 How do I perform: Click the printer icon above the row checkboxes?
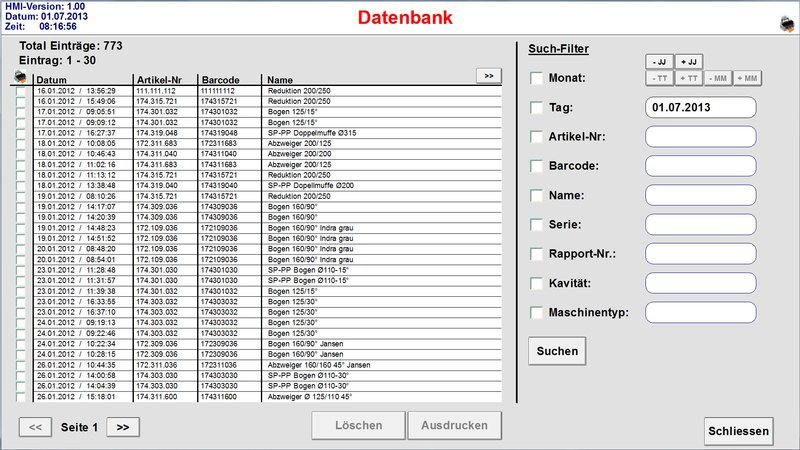21,77
